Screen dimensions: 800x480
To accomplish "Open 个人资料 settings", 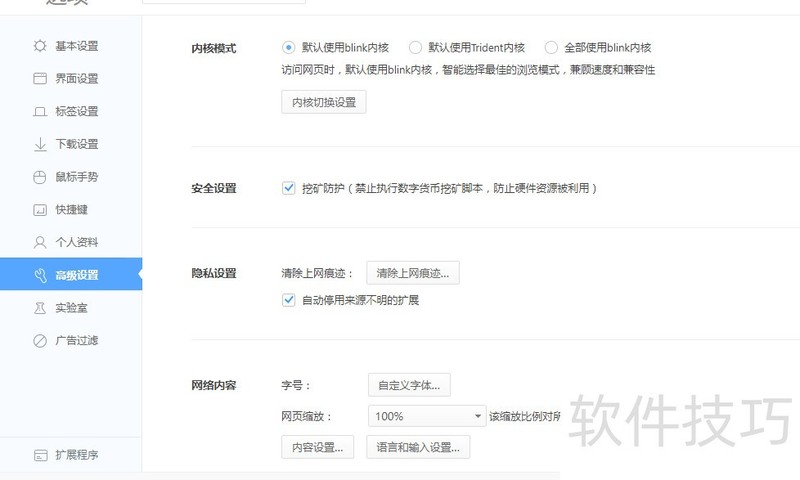I will [77, 242].
